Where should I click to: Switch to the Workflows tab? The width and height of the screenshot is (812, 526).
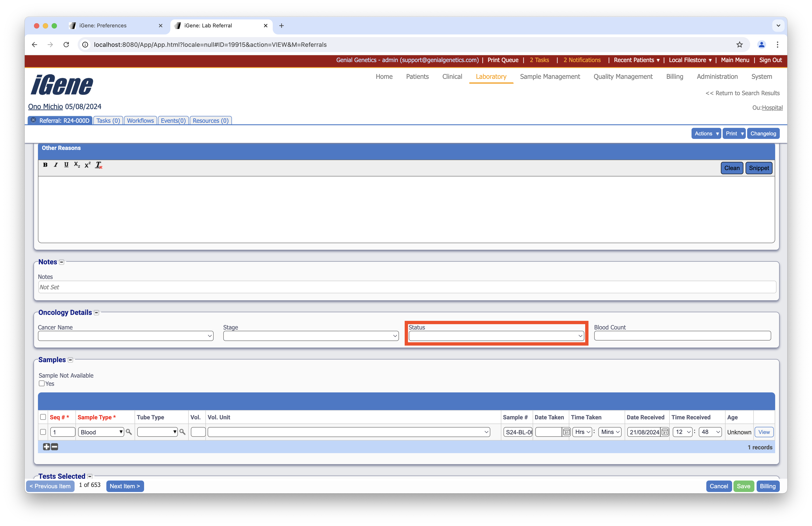(x=140, y=121)
